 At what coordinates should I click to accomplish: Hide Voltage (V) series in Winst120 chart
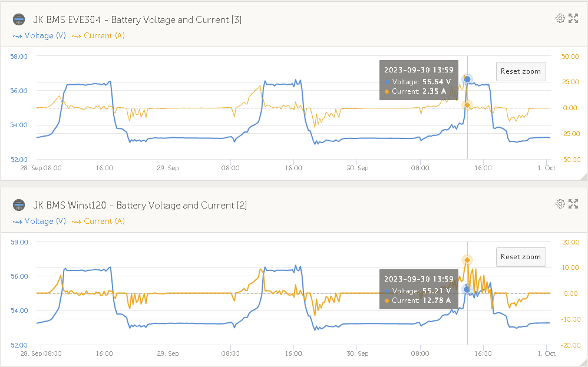[39, 221]
